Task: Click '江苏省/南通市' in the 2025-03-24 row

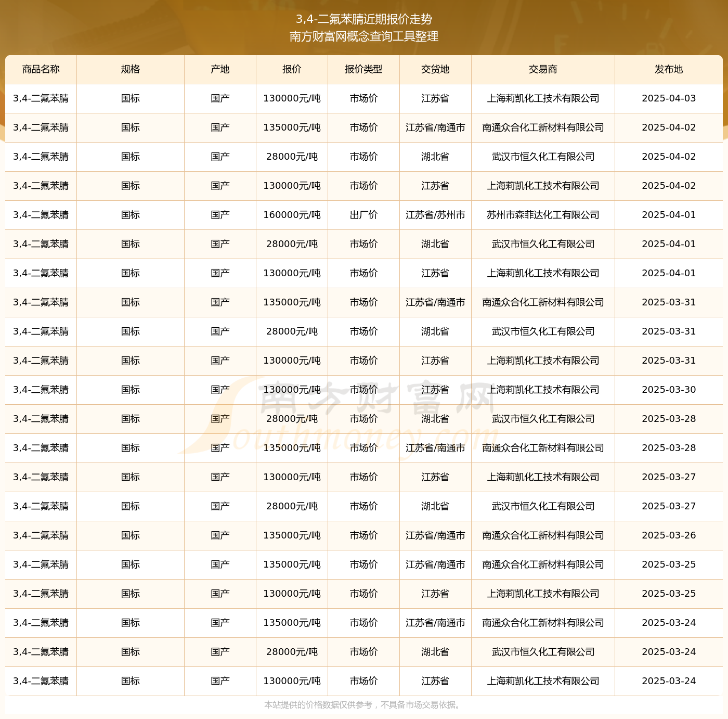Action: click(x=435, y=623)
